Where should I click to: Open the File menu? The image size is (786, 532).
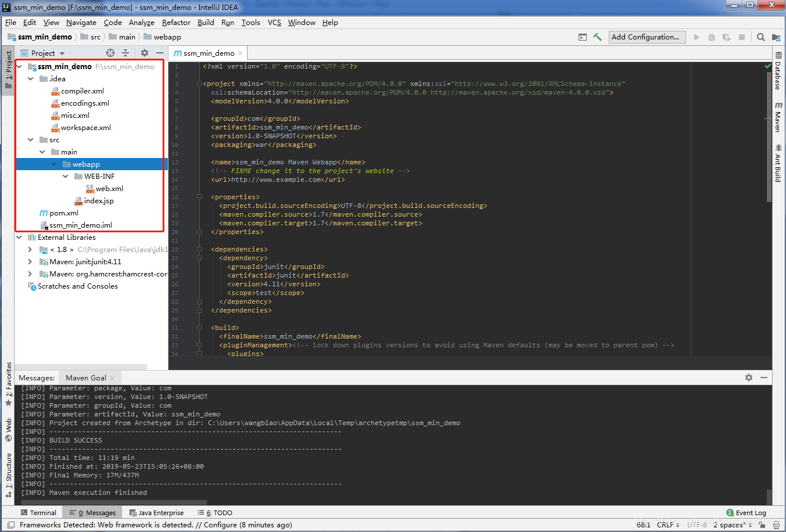pos(10,22)
